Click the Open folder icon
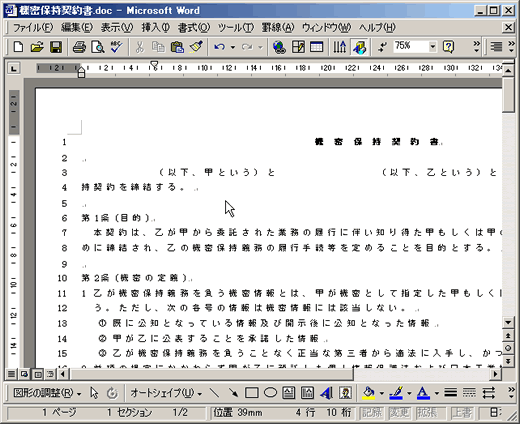The image size is (520, 424). click(37, 47)
